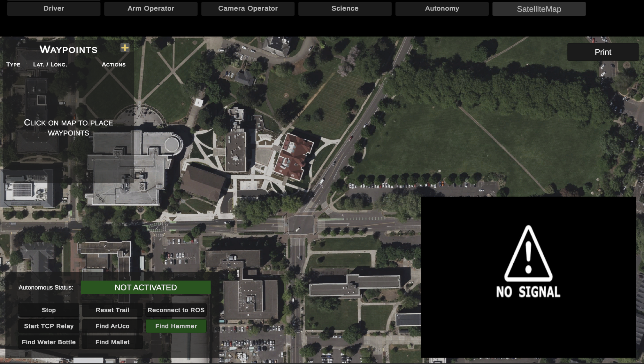Click the NOT ACTIVATED status indicator
Screen dimensions: 644x364
coord(146,288)
